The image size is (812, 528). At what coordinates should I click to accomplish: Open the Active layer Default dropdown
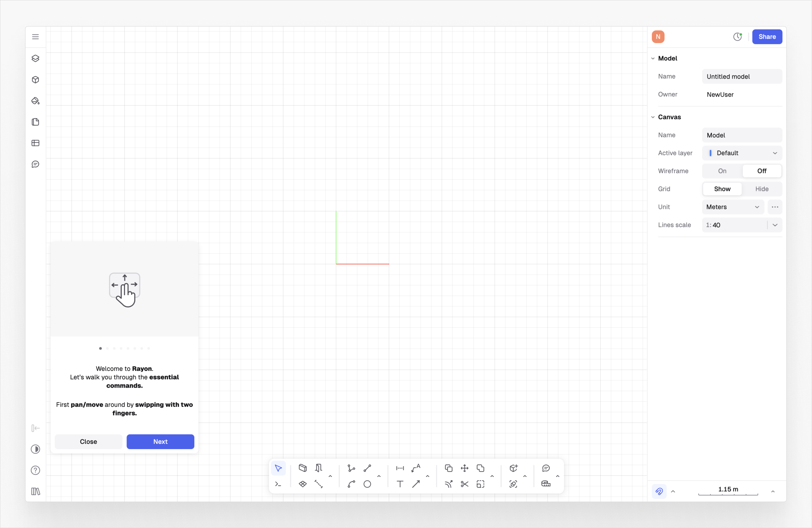pyautogui.click(x=742, y=153)
